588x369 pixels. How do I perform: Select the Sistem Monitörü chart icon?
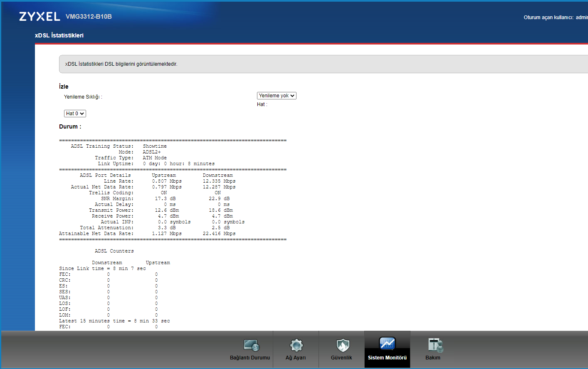[x=387, y=344]
